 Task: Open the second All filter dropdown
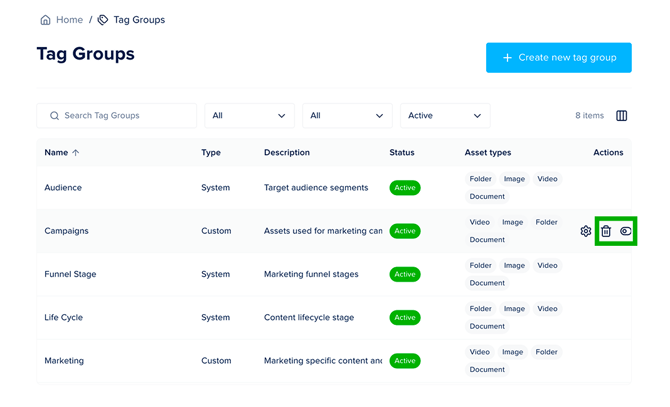(x=347, y=116)
